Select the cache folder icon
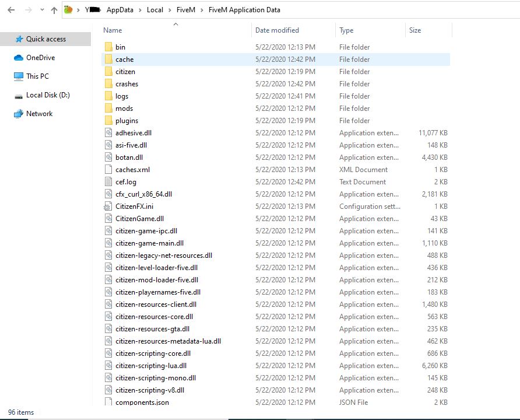The width and height of the screenshot is (520, 420). pos(108,59)
